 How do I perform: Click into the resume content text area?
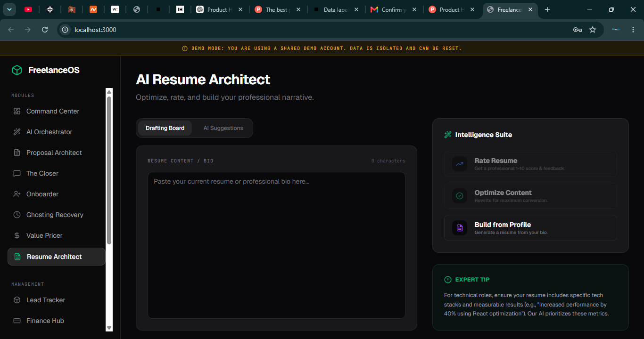pyautogui.click(x=276, y=245)
